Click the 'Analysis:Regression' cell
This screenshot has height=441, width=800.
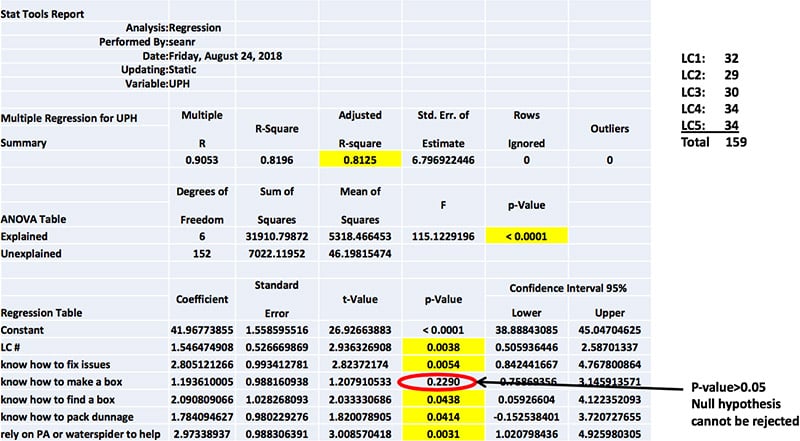coord(173,28)
